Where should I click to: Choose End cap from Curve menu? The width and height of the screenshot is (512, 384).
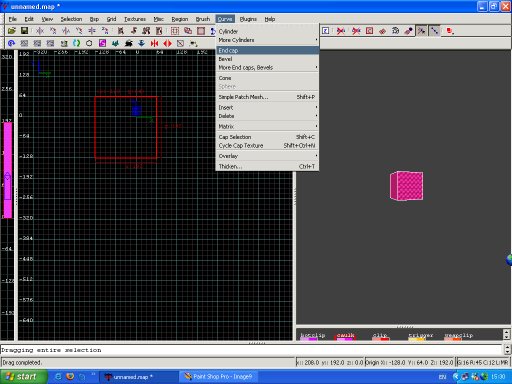(x=267, y=50)
